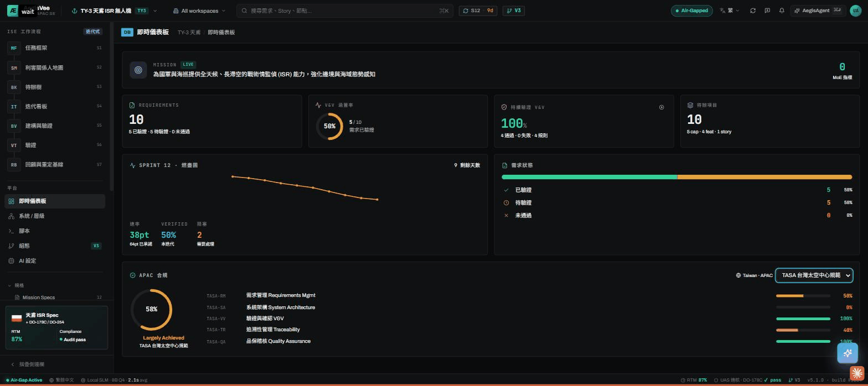Click the MoE 指標 counter
This screenshot has height=386, width=868.
842,71
